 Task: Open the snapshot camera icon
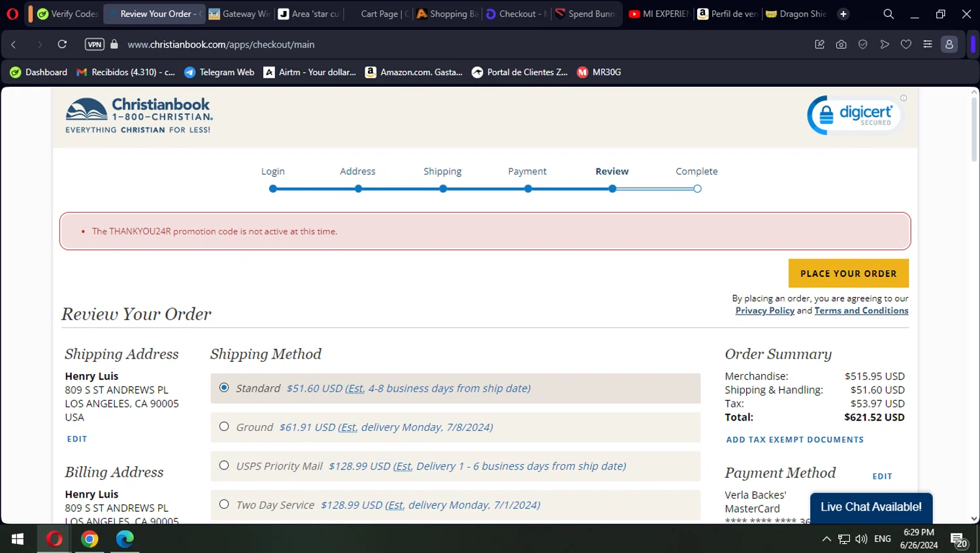841,44
